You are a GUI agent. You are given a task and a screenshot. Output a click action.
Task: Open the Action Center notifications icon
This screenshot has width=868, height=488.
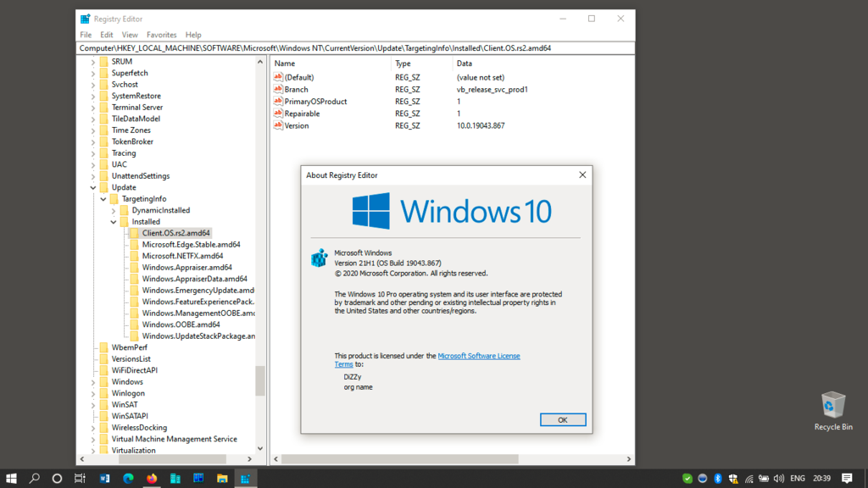pyautogui.click(x=847, y=478)
